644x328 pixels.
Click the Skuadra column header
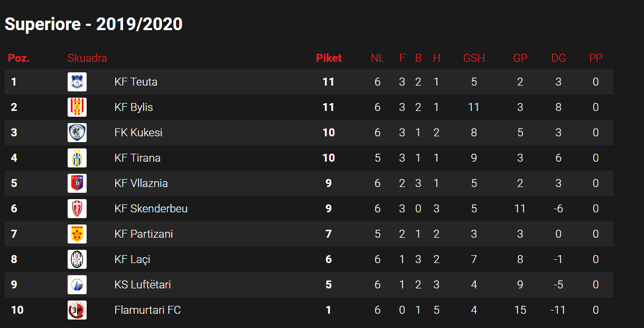pyautogui.click(x=87, y=58)
